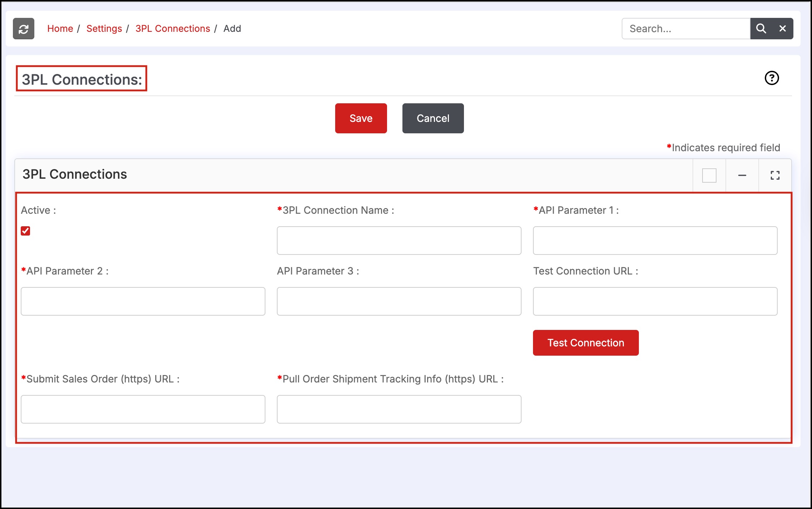The height and width of the screenshot is (509, 812).
Task: Click the Test Connection URL field
Action: coord(655,301)
